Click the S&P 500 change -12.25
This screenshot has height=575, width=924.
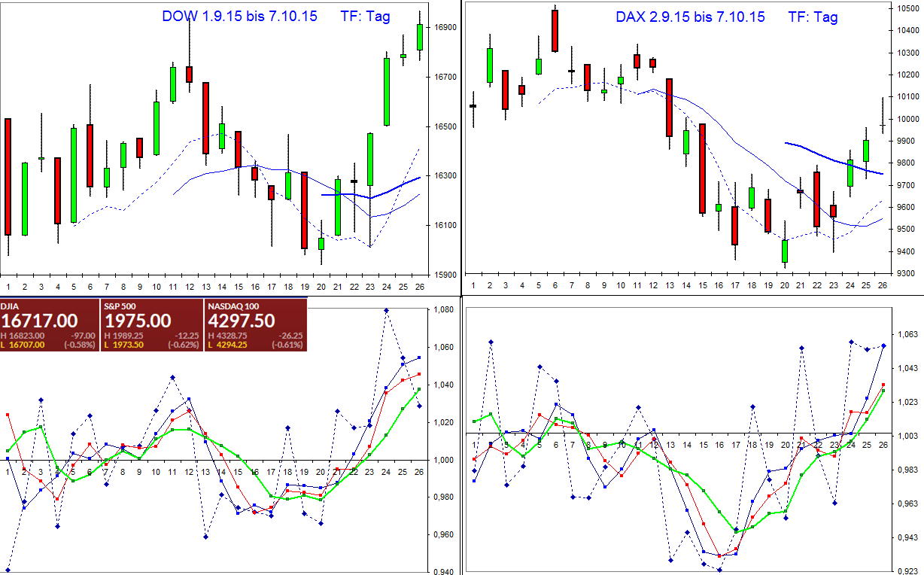point(187,336)
